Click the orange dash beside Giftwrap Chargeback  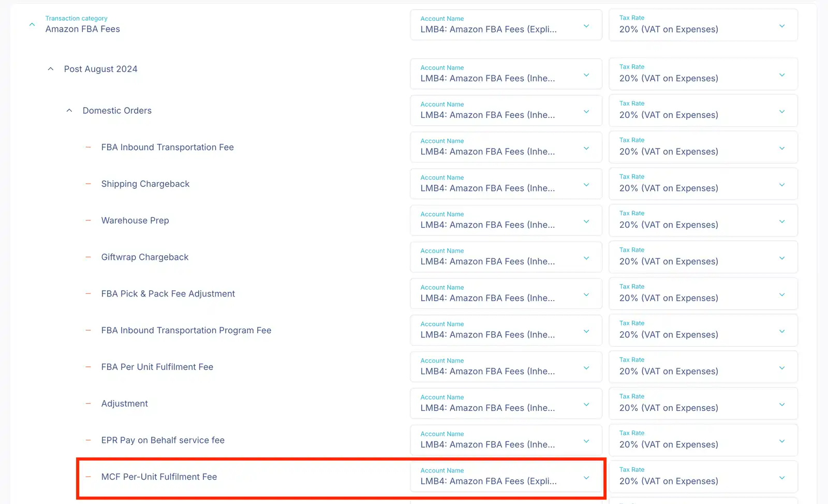(x=88, y=257)
